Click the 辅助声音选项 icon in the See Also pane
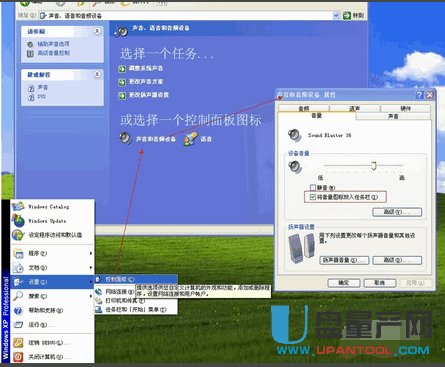Image resolution: width=445 pixels, height=367 pixels. (30, 44)
